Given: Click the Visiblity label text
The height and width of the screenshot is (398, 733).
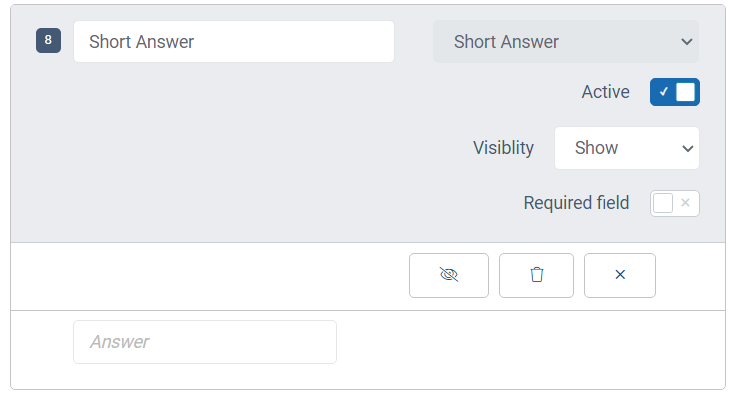Looking at the screenshot, I should coord(503,148).
